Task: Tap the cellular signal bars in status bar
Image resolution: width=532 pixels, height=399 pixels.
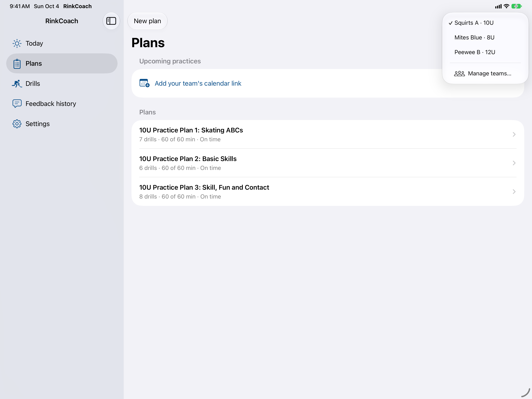Action: (x=498, y=6)
